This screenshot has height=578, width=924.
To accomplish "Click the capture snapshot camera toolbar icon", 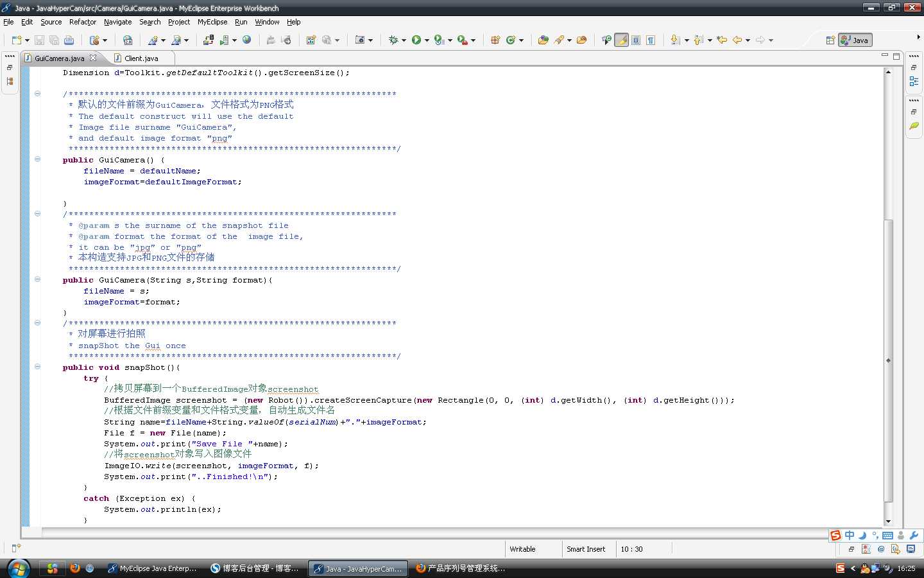I will point(360,40).
